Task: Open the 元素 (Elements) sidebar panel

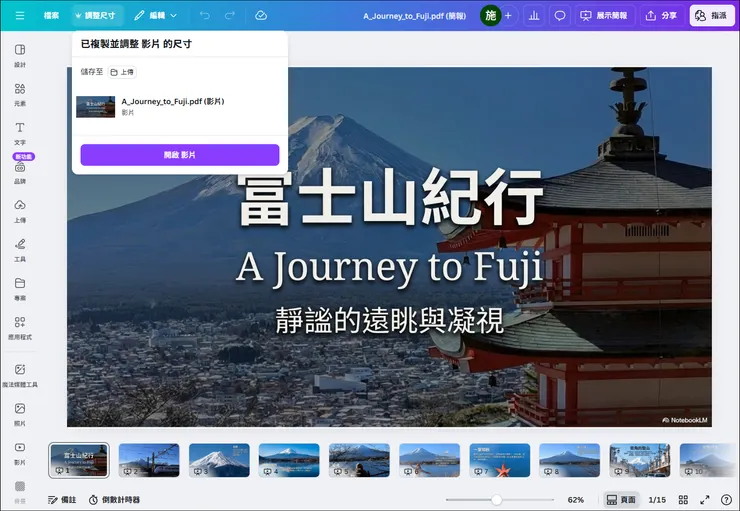Action: (20, 94)
